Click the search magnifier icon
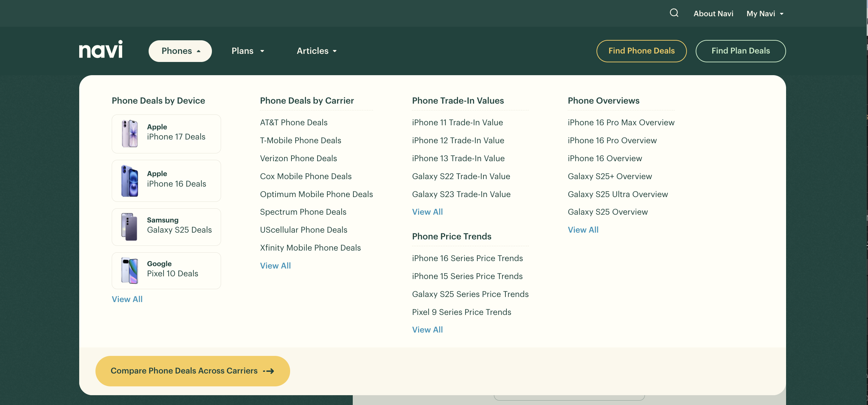This screenshot has width=868, height=405. (674, 13)
